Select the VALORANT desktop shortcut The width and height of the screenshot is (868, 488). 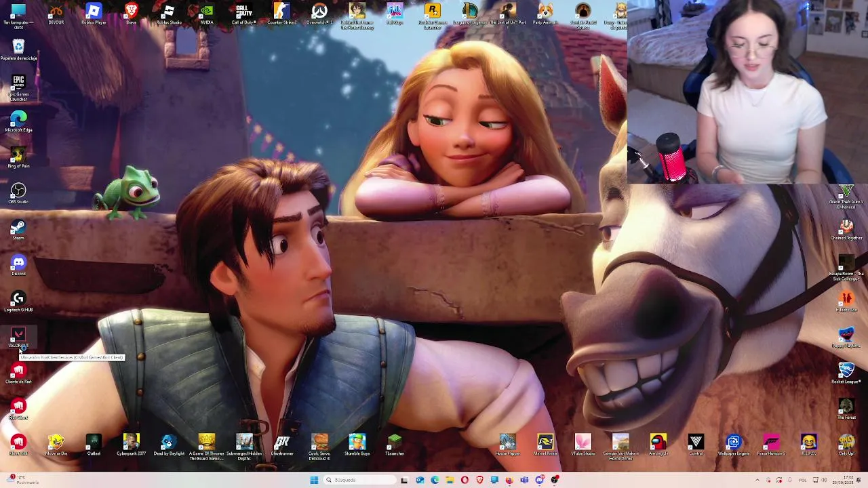[18, 338]
